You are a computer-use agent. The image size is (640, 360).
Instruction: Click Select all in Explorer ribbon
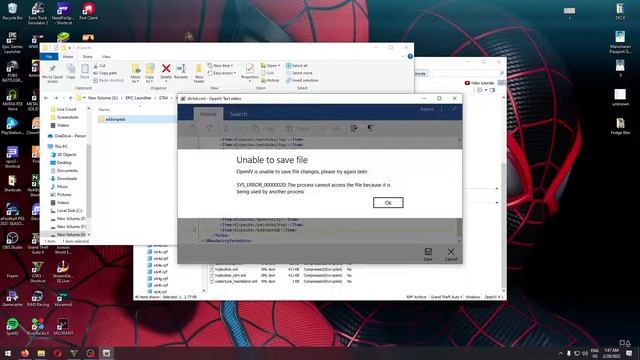coord(297,66)
